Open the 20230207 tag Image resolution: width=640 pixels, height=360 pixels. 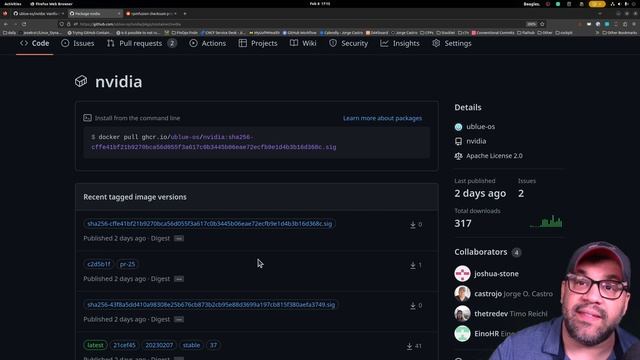tap(159, 345)
